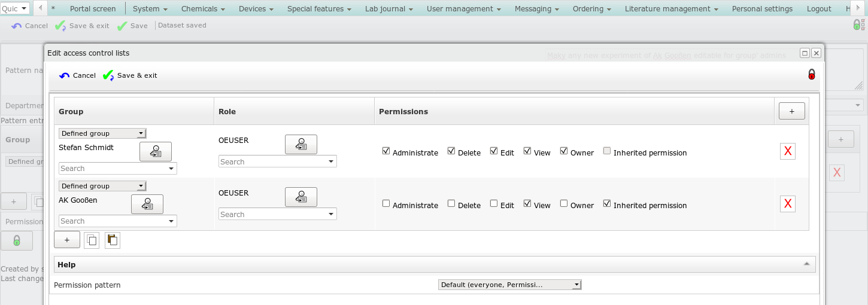Delete the Stefan Schmidt row with red X
This screenshot has width=868, height=305.
[x=787, y=152]
